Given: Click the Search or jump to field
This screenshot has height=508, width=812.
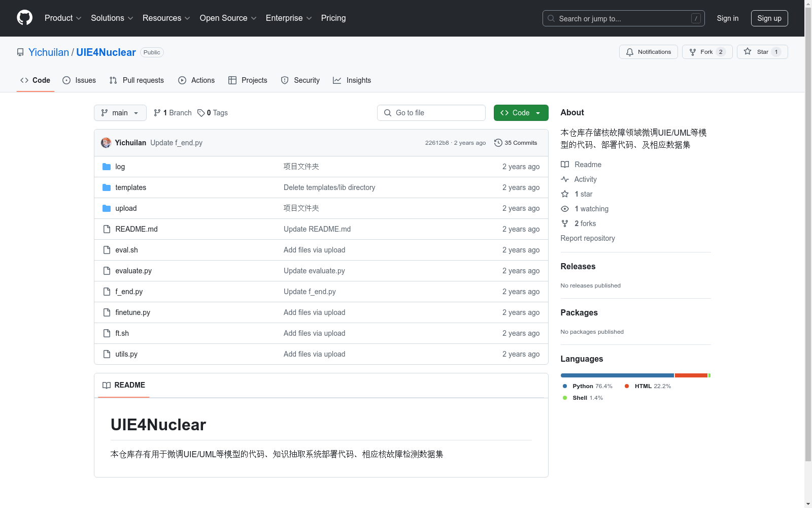Looking at the screenshot, I should tap(624, 18).
